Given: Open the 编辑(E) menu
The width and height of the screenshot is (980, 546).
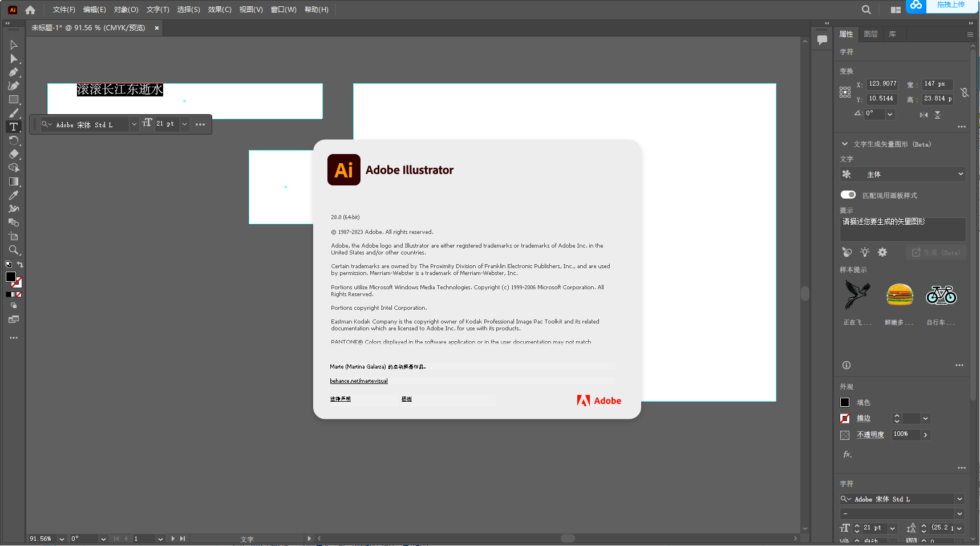Looking at the screenshot, I should pyautogui.click(x=94, y=10).
